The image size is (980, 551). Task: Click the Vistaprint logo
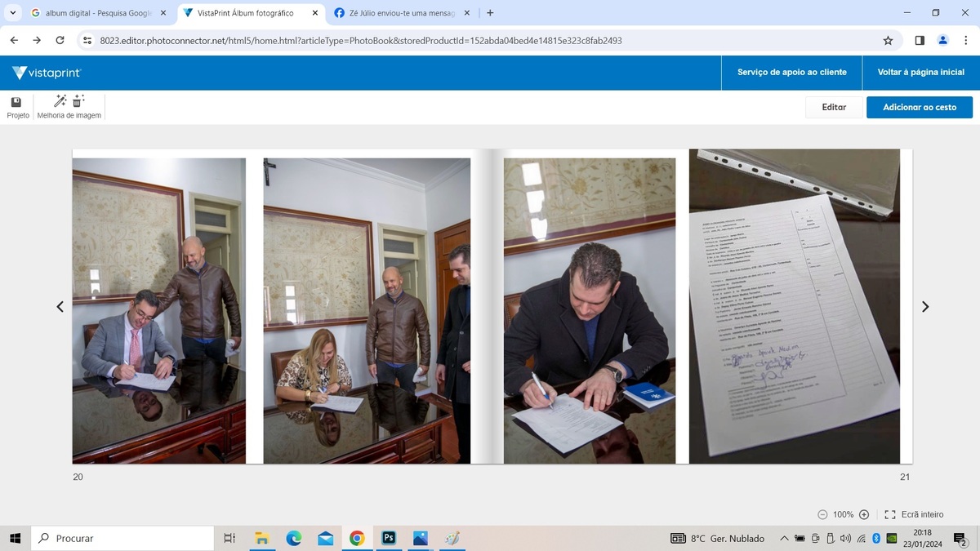[47, 73]
